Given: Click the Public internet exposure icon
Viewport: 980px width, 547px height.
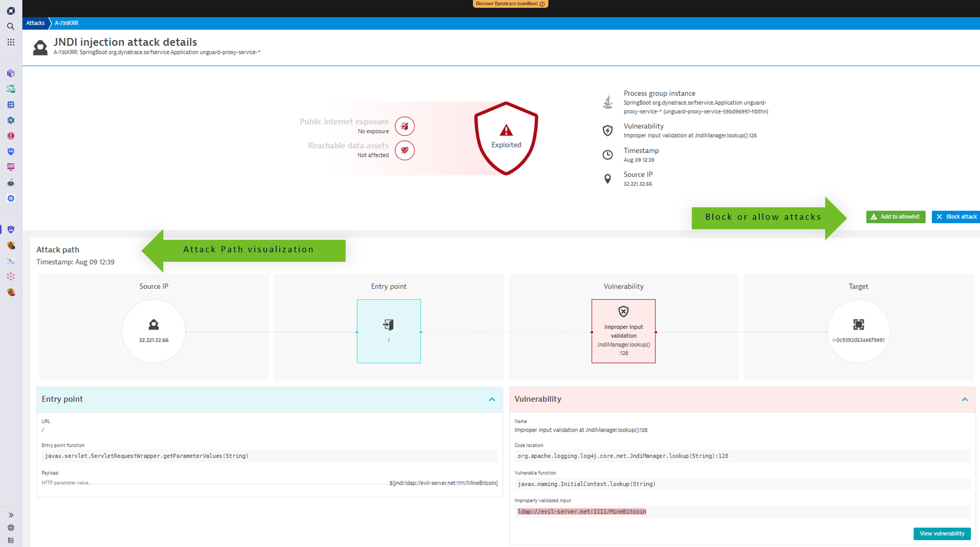Looking at the screenshot, I should tap(405, 126).
